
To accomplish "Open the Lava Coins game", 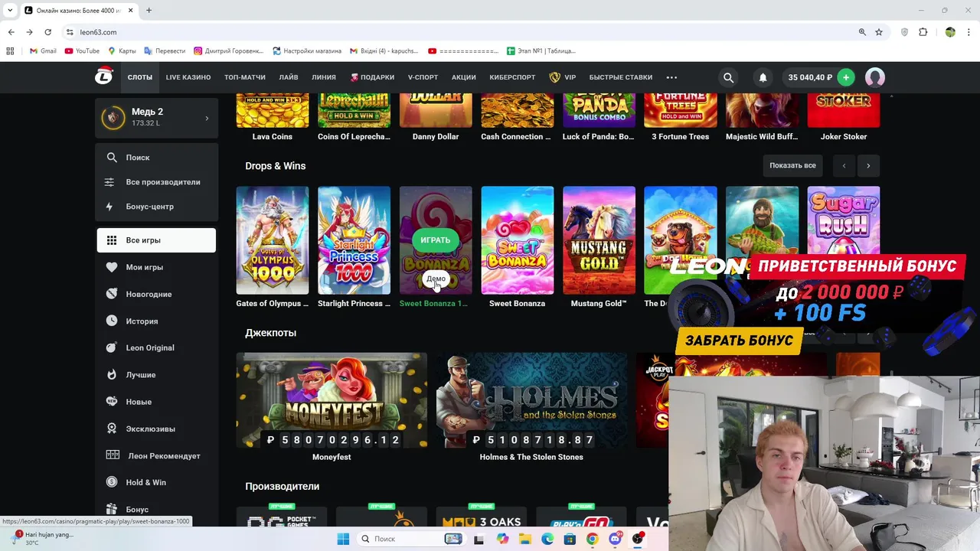I will click(x=273, y=110).
